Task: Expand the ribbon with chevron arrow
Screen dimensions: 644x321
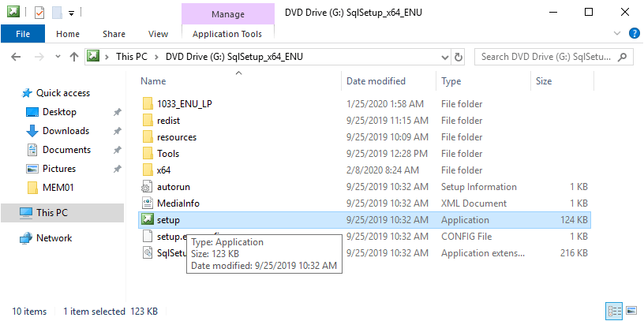Action: point(617,34)
